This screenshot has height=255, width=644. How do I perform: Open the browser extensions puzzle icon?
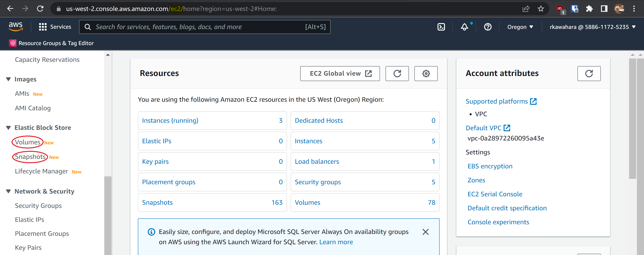tap(589, 9)
